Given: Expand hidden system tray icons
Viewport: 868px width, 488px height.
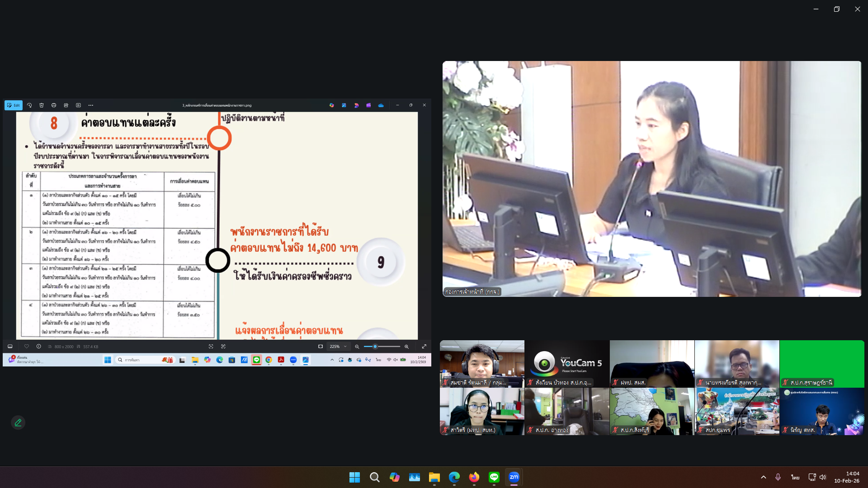Looking at the screenshot, I should tap(763, 477).
